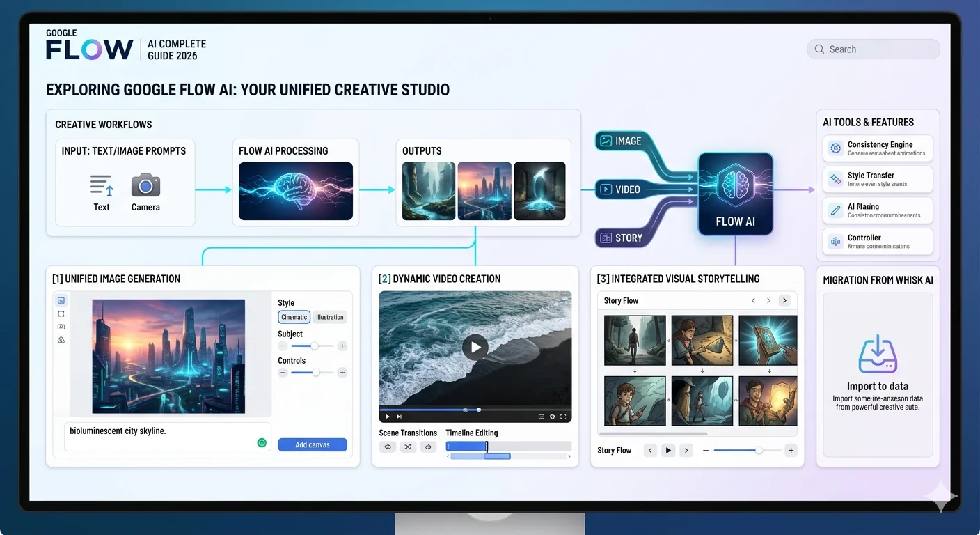Decrease the Controls value with its minus button

283,373
